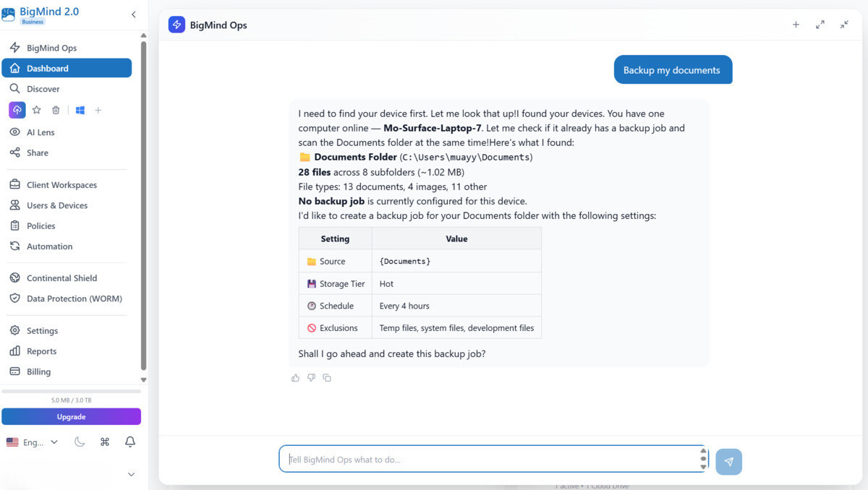This screenshot has width=868, height=490.
Task: Open AI Lens from the sidebar
Action: coord(41,132)
